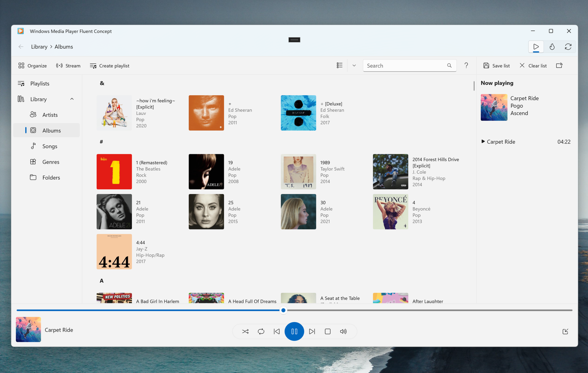Click Library in the breadcrumb
The width and height of the screenshot is (588, 373).
[x=39, y=47]
